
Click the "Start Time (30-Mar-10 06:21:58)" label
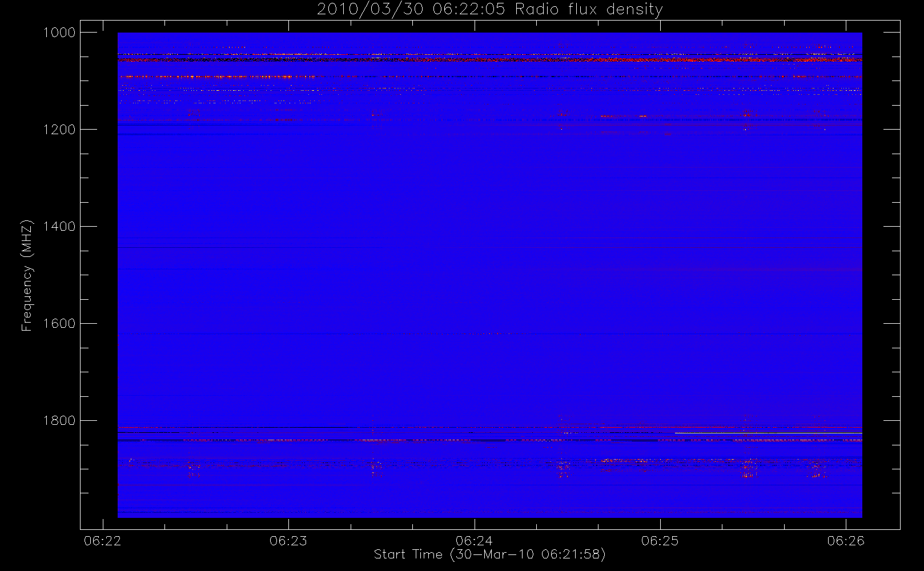click(x=489, y=554)
